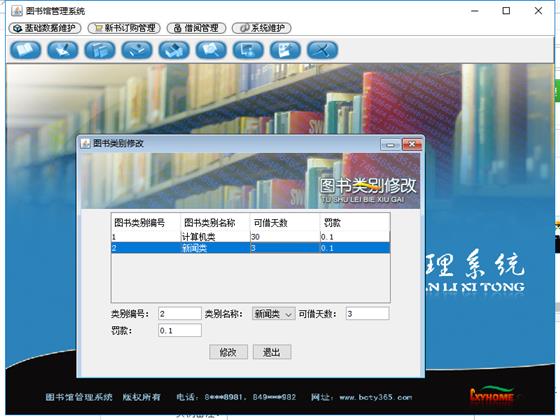Image resolution: width=560 pixels, height=420 pixels.
Task: Click the monitor screen toolbar icon
Action: [249, 50]
